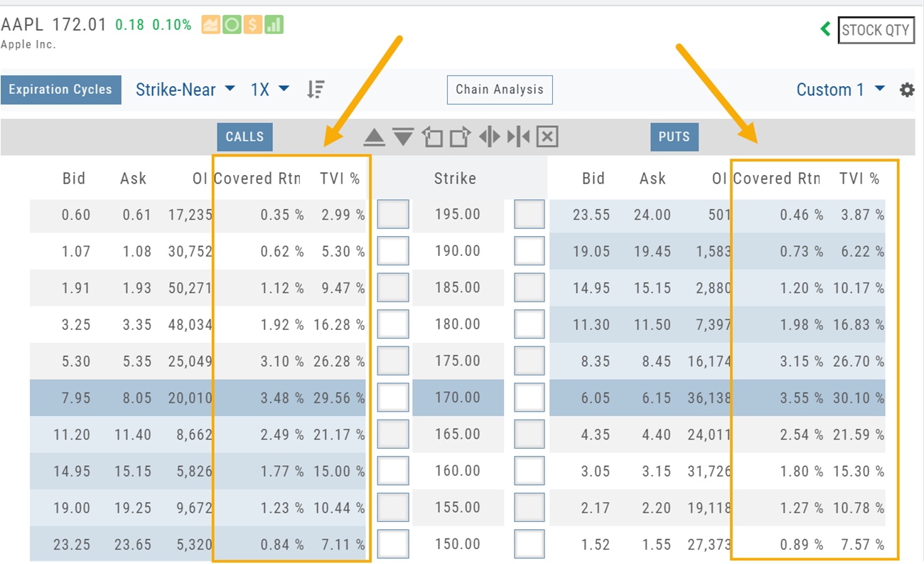
Task: Open settings with the gear icon
Action: [x=907, y=90]
